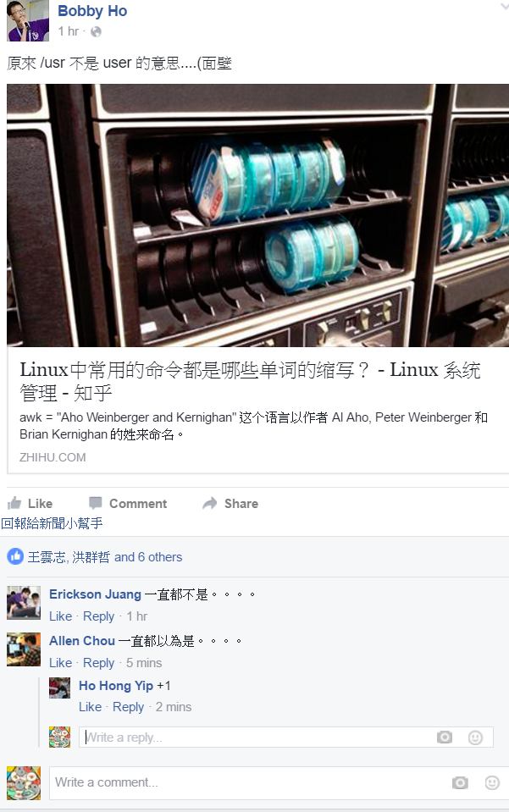Click Reply under Ho Hong Yip's comment
Image resolution: width=509 pixels, height=812 pixels.
pyautogui.click(x=128, y=707)
